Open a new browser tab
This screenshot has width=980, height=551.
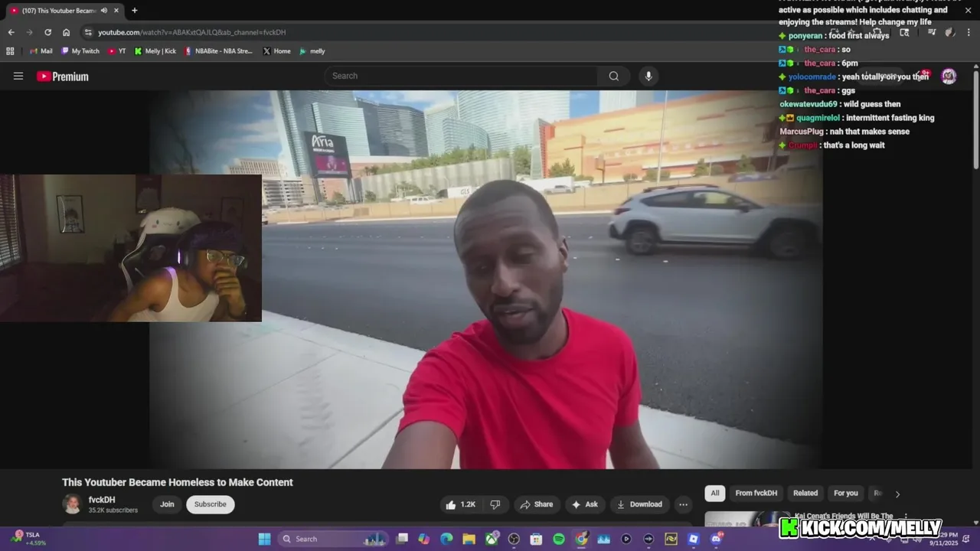click(x=135, y=11)
